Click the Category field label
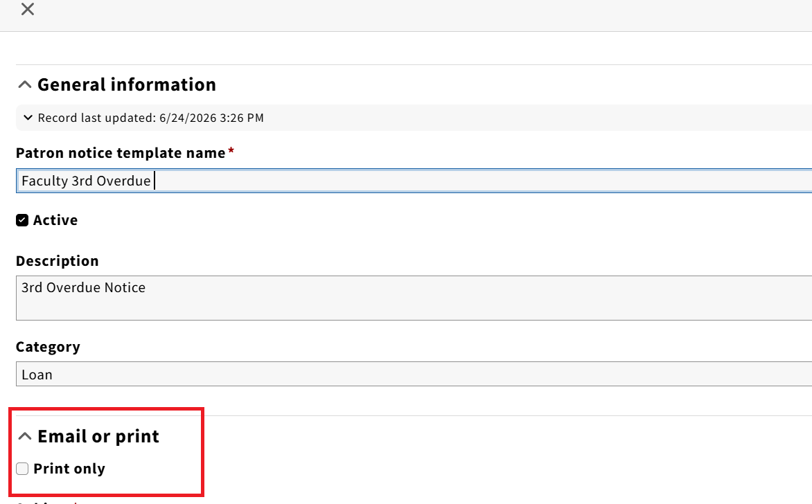812x504 pixels. tap(48, 347)
